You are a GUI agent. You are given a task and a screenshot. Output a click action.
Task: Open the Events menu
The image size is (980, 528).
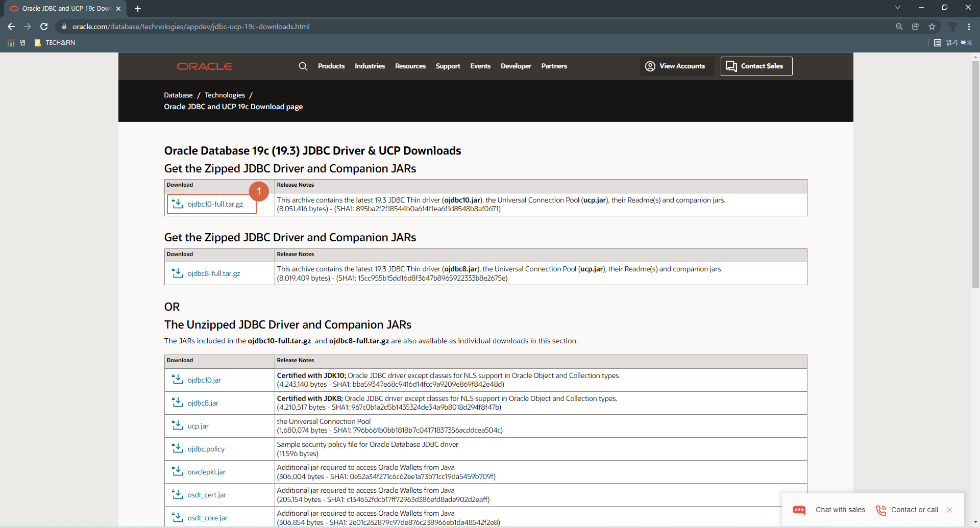(480, 66)
